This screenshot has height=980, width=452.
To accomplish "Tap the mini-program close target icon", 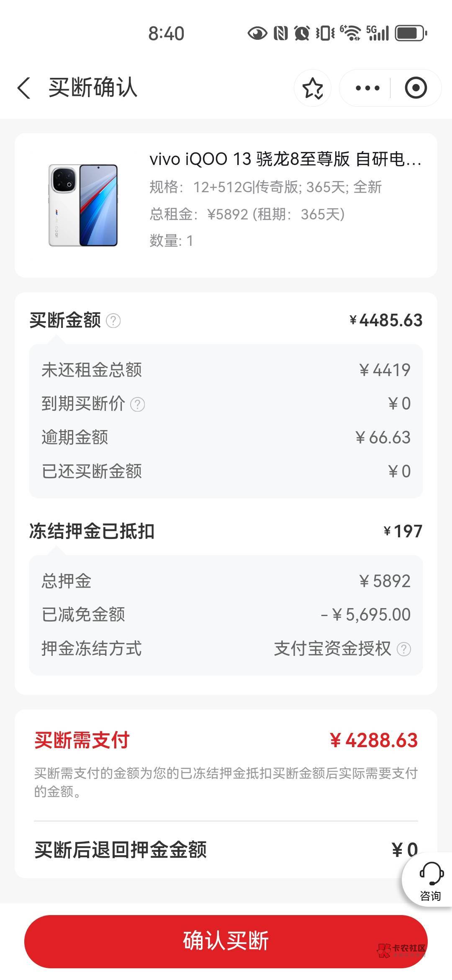I will (x=416, y=88).
